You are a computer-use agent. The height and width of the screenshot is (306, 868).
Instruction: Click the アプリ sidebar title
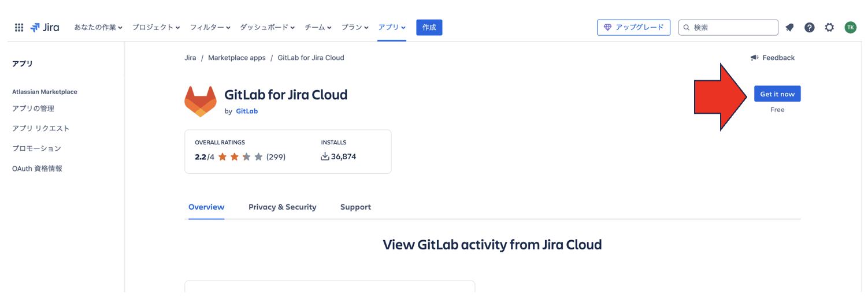point(23,64)
